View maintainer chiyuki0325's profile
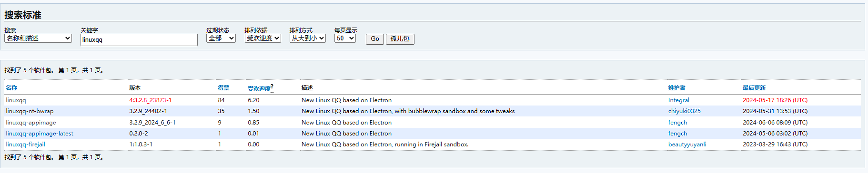Image resolution: width=868 pixels, height=173 pixels. pyautogui.click(x=685, y=111)
